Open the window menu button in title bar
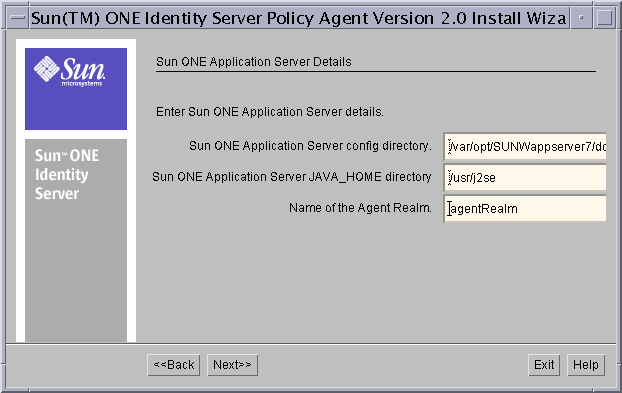622x393 pixels. pyautogui.click(x=17, y=18)
